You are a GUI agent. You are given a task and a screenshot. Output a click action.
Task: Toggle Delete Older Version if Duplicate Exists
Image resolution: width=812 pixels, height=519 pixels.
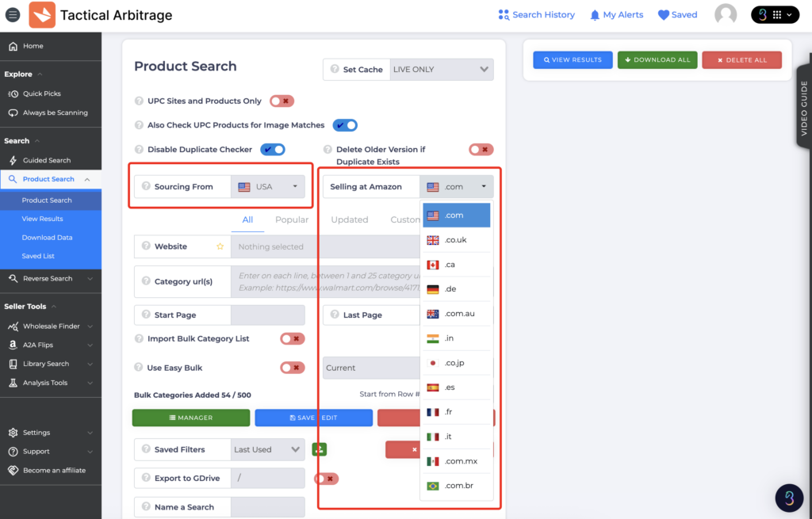pyautogui.click(x=481, y=150)
